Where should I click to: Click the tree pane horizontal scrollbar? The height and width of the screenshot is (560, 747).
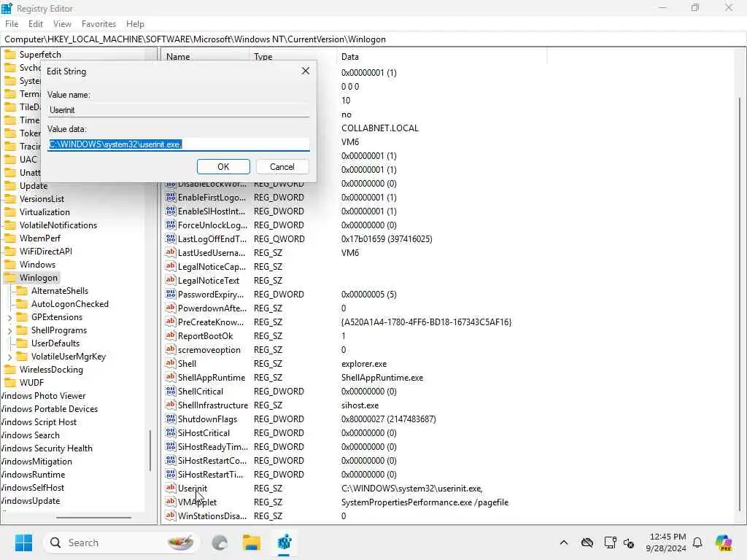coord(93,518)
